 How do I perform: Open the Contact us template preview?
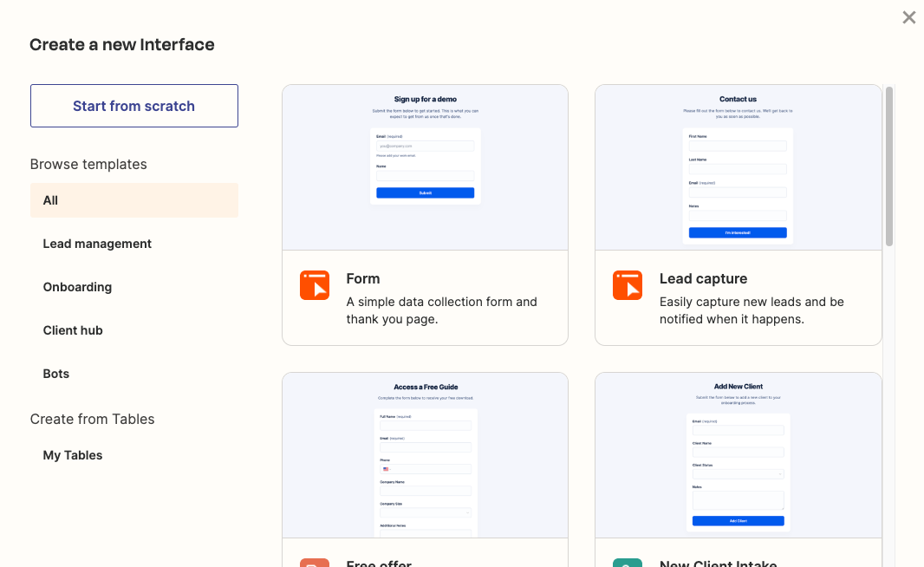(738, 166)
